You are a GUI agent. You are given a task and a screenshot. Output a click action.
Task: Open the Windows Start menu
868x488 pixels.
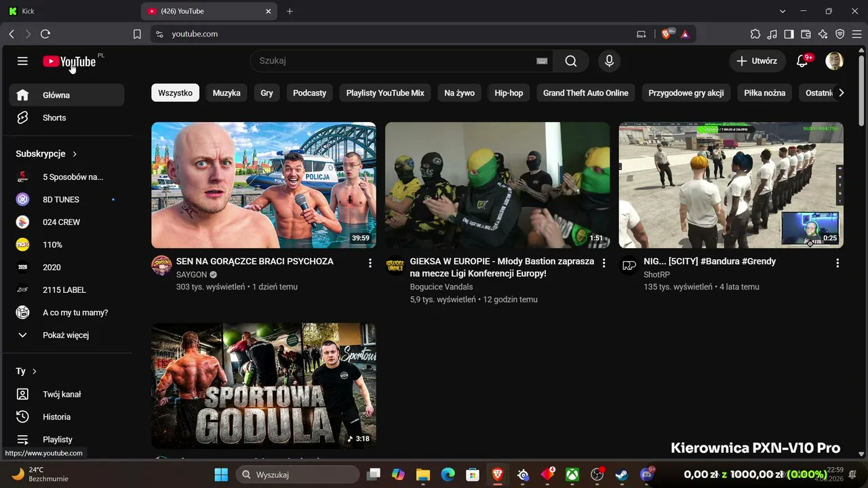[x=221, y=474]
